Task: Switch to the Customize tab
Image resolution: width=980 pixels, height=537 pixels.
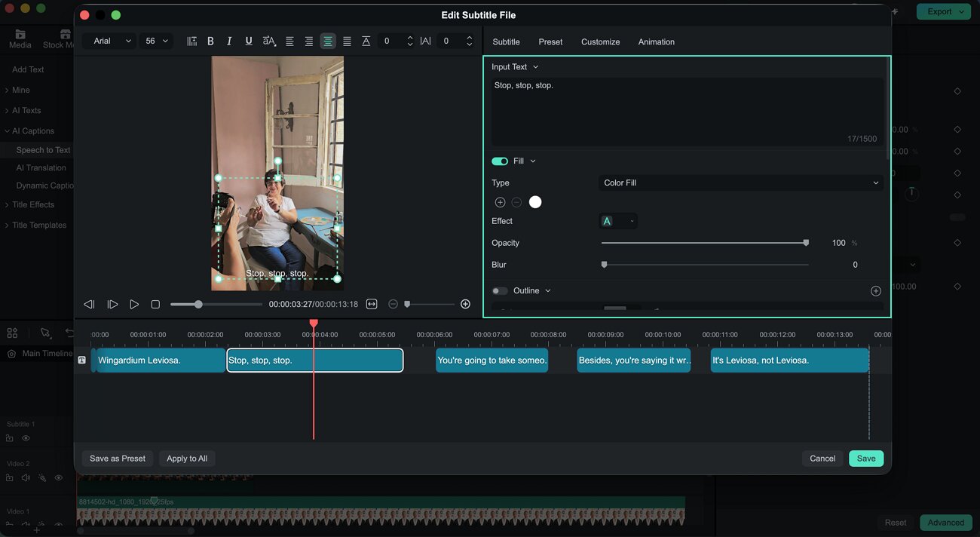Action: pos(600,41)
